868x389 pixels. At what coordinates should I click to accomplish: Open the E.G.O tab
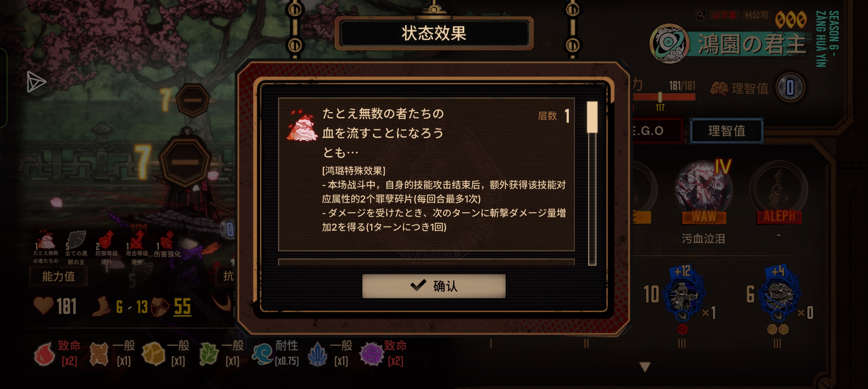(x=657, y=131)
